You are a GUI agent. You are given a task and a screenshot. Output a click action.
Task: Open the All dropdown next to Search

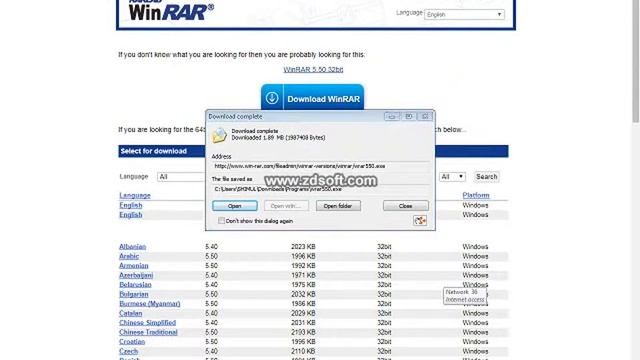[452, 177]
